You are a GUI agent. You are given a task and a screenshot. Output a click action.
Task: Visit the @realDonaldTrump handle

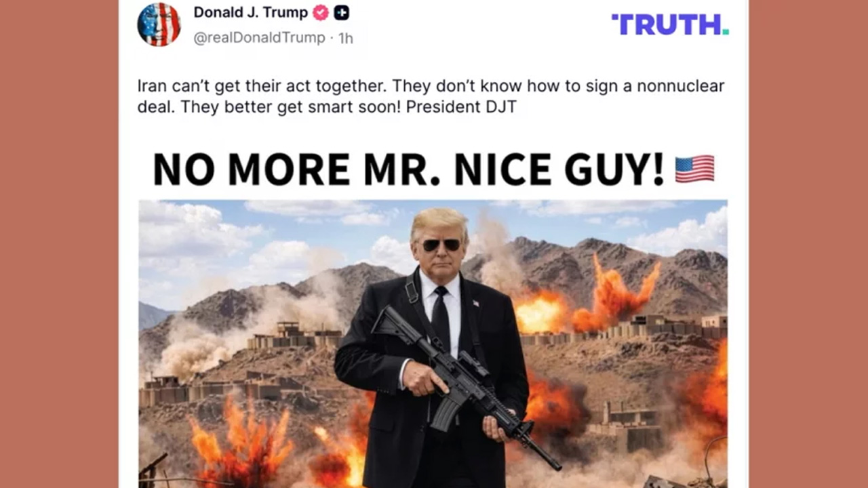coord(259,38)
